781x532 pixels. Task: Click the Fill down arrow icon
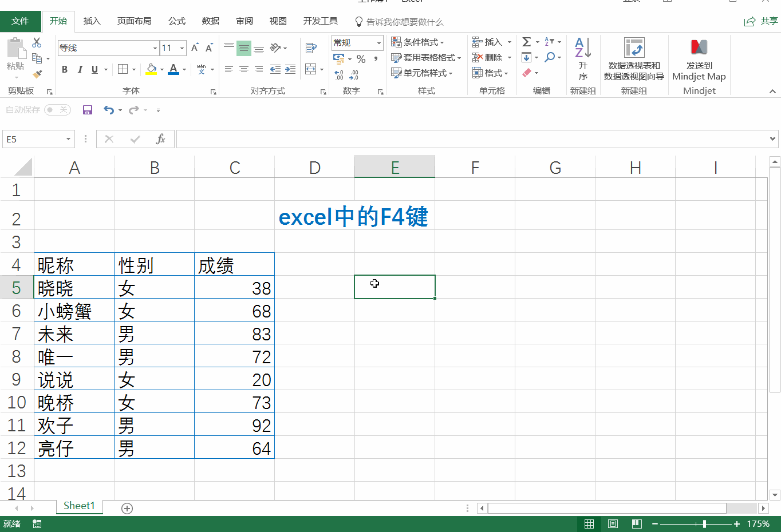tap(527, 57)
